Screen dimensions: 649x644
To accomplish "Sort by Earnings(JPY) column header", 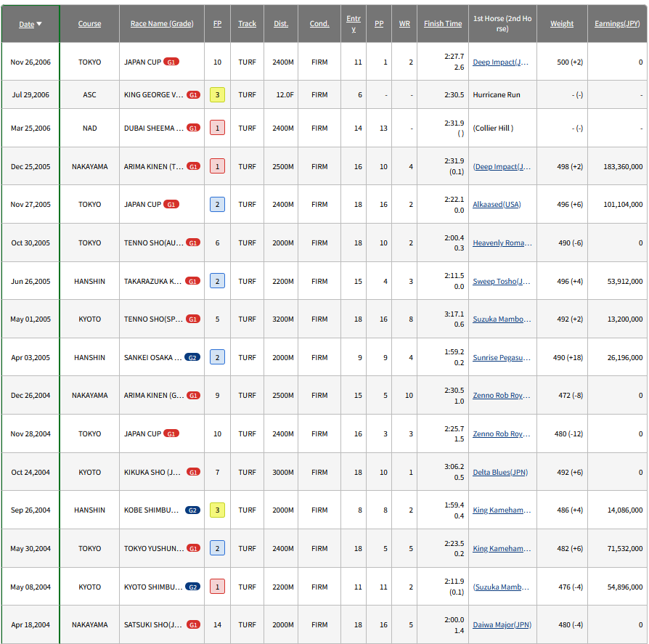I will coord(617,23).
